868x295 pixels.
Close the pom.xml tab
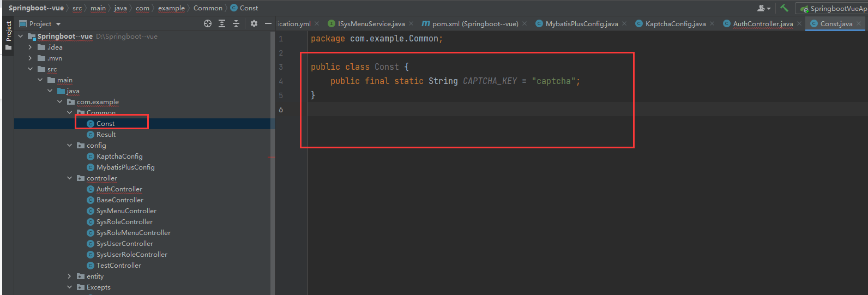pyautogui.click(x=525, y=23)
